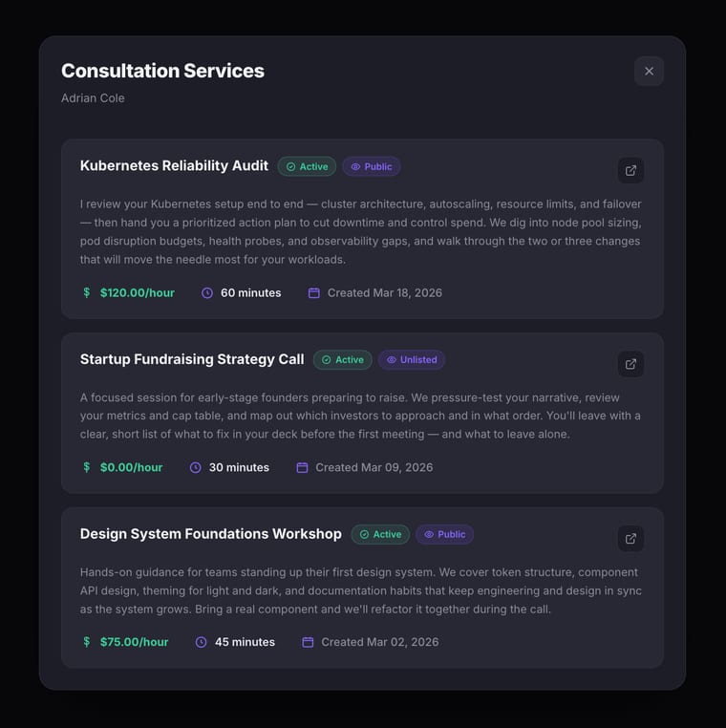The width and height of the screenshot is (726, 728).
Task: Open Design System Foundations Workshop external link
Action: pyautogui.click(x=630, y=539)
